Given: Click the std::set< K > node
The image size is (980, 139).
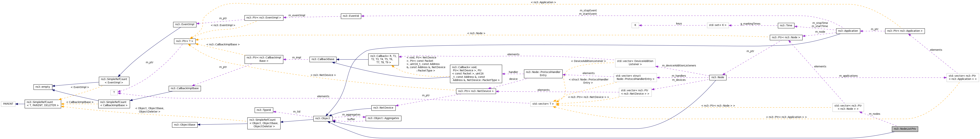Looking at the screenshot, I should 718,25.
